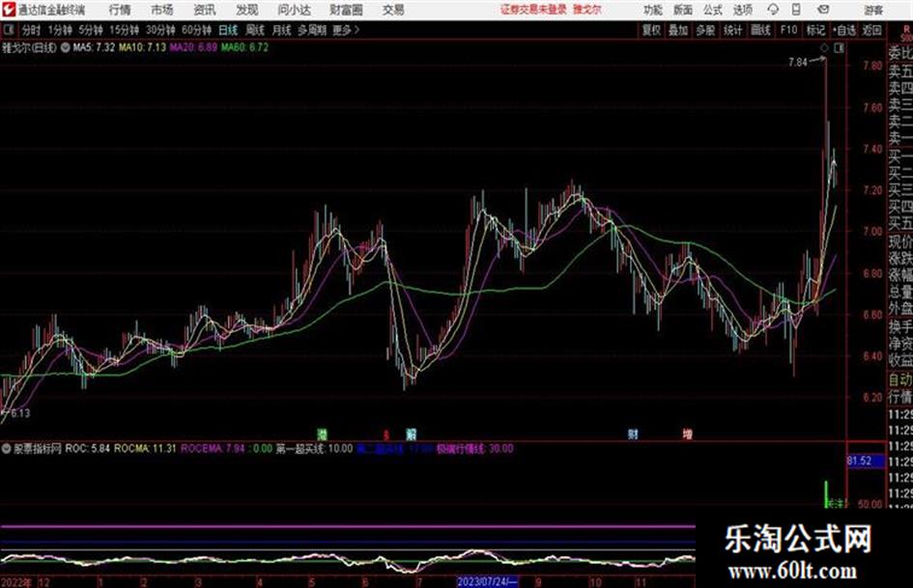Viewport: 913px width, 588px height.
Task: Select the 周线 weekly chart tab
Action: (254, 30)
